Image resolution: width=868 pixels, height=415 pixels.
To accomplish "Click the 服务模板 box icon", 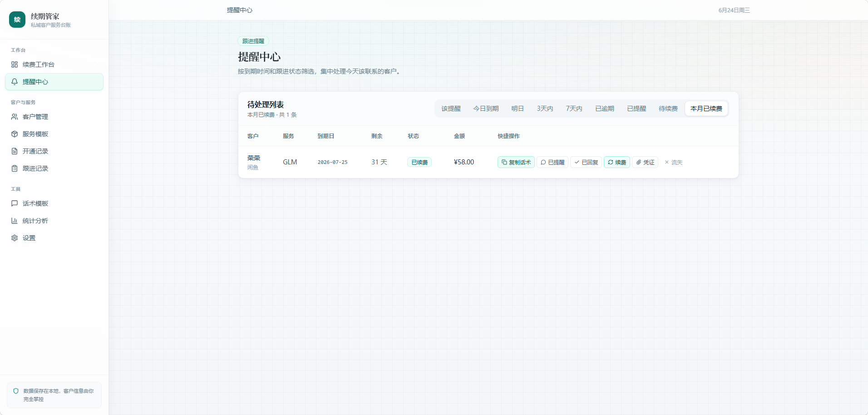I will point(15,134).
